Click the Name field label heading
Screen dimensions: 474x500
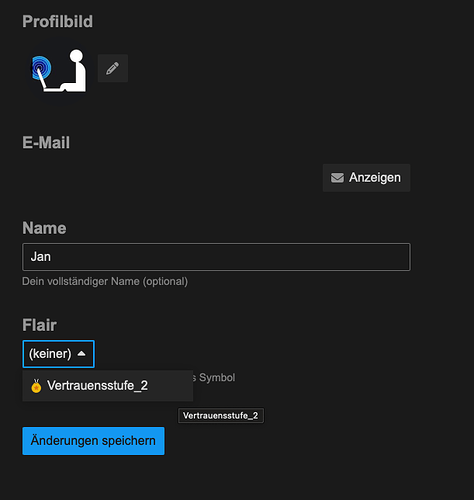click(44, 228)
